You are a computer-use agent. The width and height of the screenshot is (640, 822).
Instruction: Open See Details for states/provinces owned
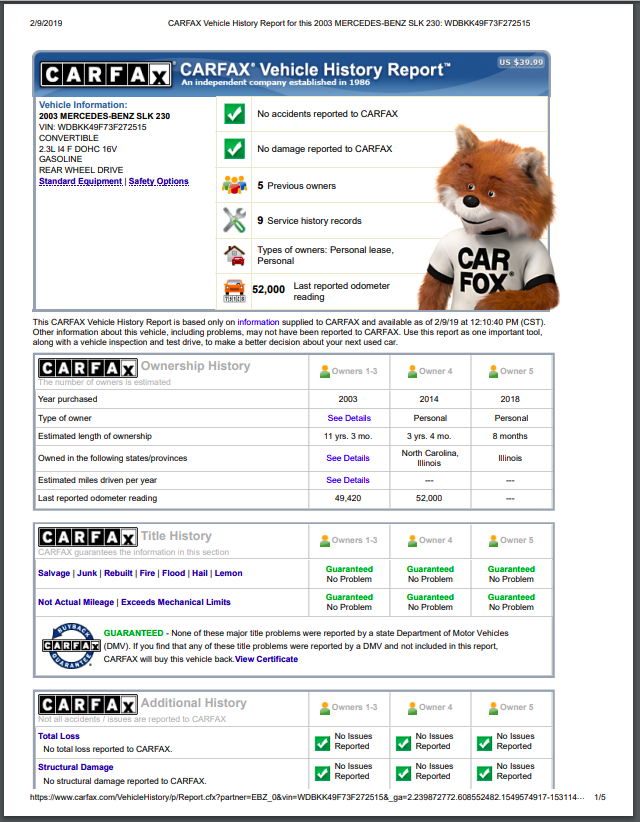click(x=348, y=458)
